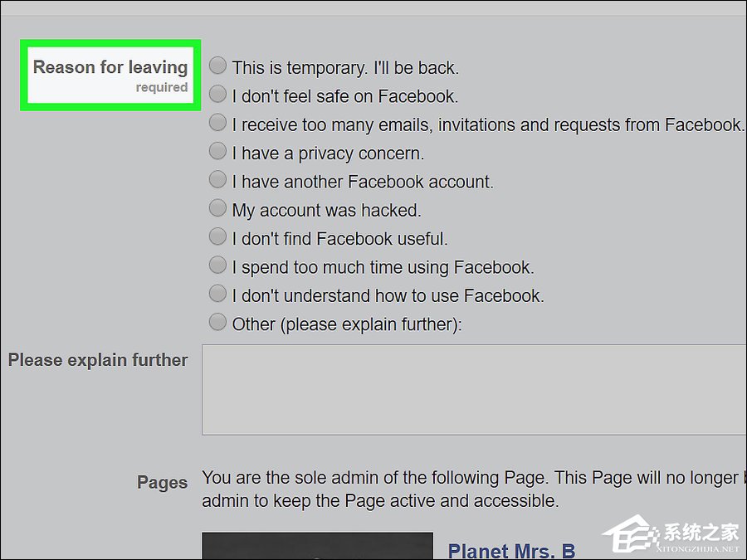Click the 'Pages' section label
Image resolution: width=747 pixels, height=560 pixels.
point(161,481)
